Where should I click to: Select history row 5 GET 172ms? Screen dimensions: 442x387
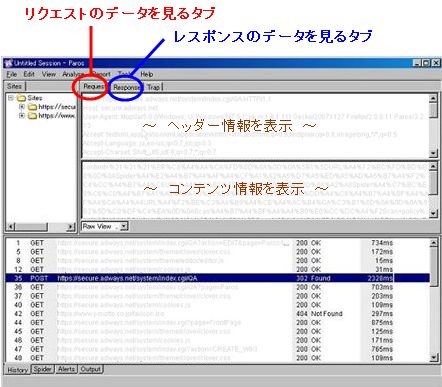[217, 252]
